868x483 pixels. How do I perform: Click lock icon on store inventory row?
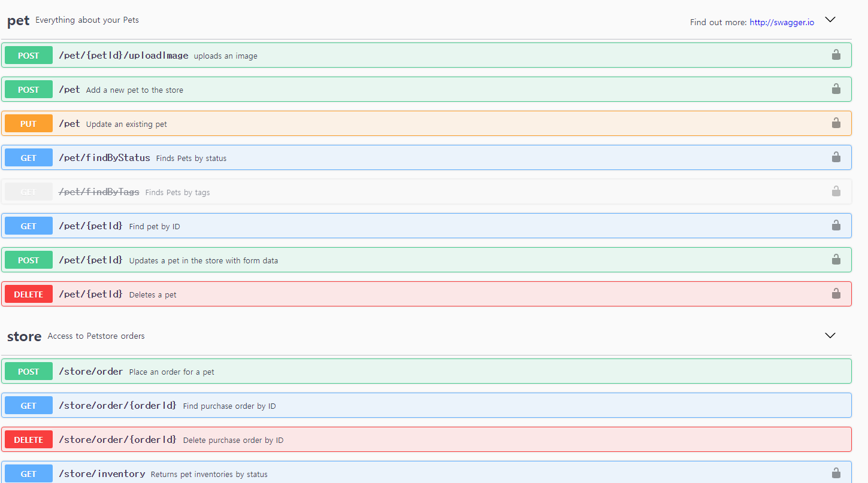[836, 473]
